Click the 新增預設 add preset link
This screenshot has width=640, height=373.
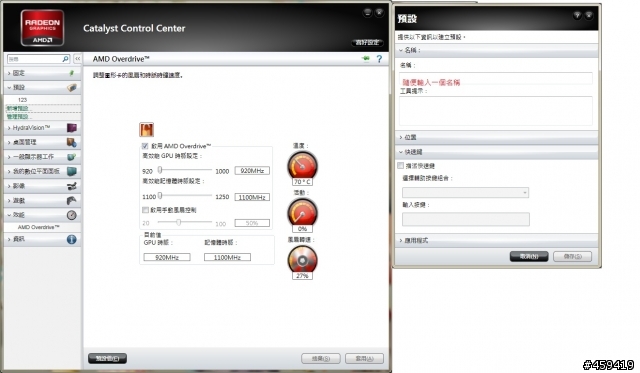point(18,109)
